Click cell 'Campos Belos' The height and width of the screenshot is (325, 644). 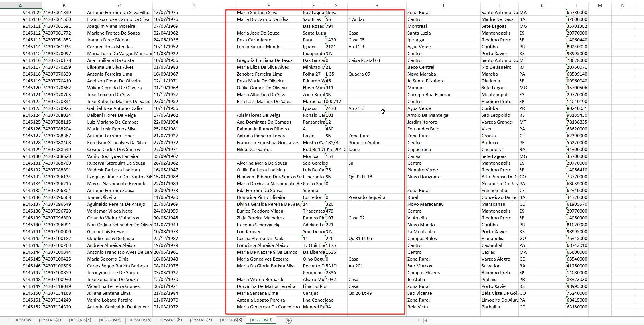(x=443, y=238)
